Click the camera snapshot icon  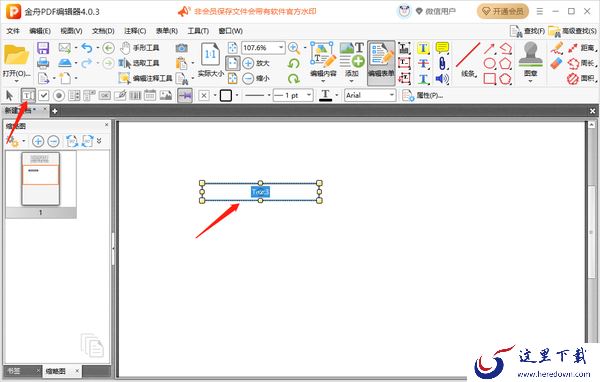(181, 48)
